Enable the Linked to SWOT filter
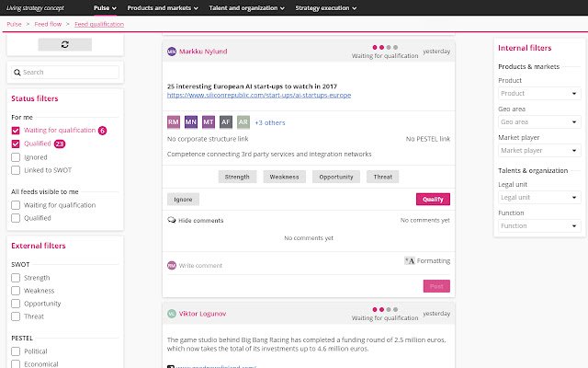The image size is (588, 368). pyautogui.click(x=16, y=170)
